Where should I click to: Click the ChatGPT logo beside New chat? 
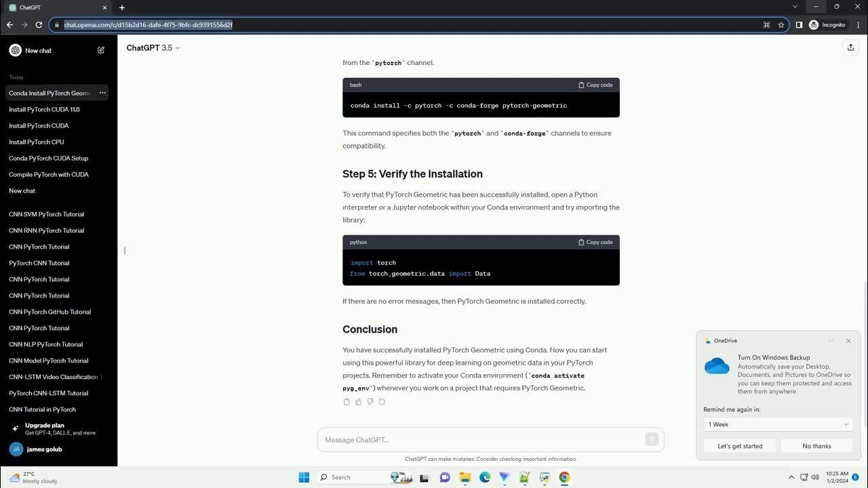15,50
